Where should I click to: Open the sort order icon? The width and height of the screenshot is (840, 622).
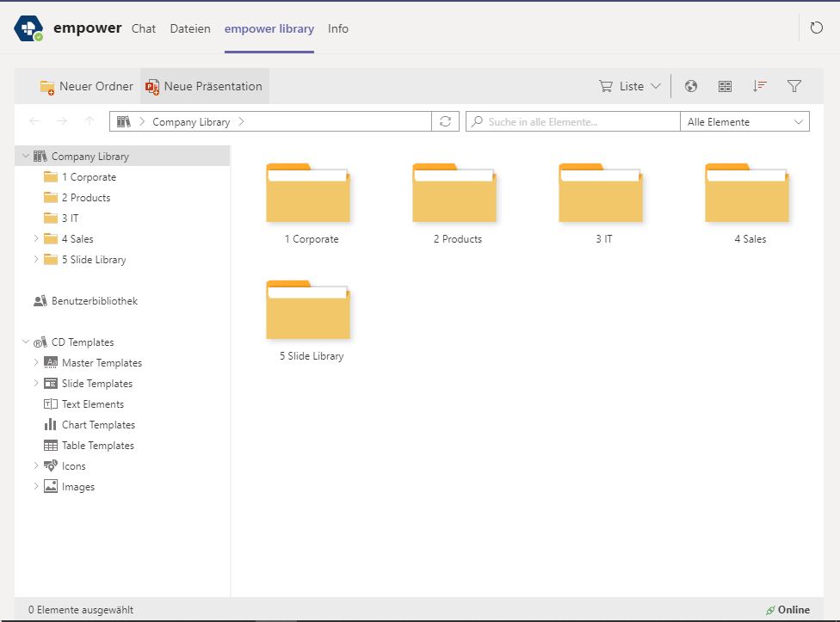759,86
